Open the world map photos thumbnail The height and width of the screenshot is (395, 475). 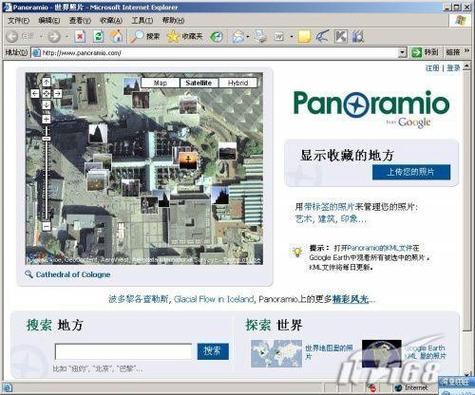(276, 353)
